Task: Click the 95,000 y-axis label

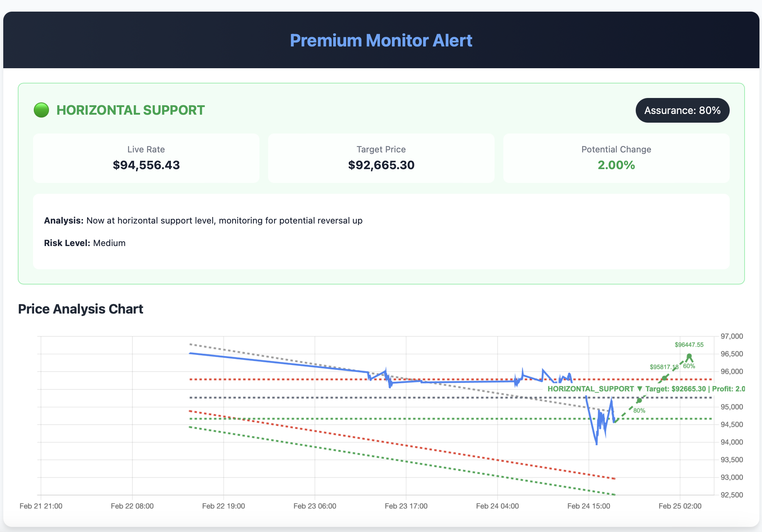Action: tap(732, 407)
